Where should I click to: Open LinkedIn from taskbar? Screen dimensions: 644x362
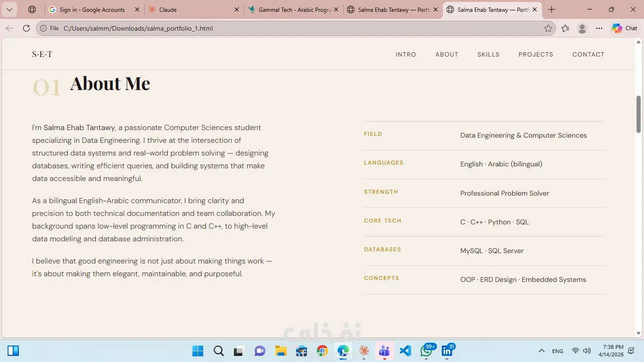[448, 350]
